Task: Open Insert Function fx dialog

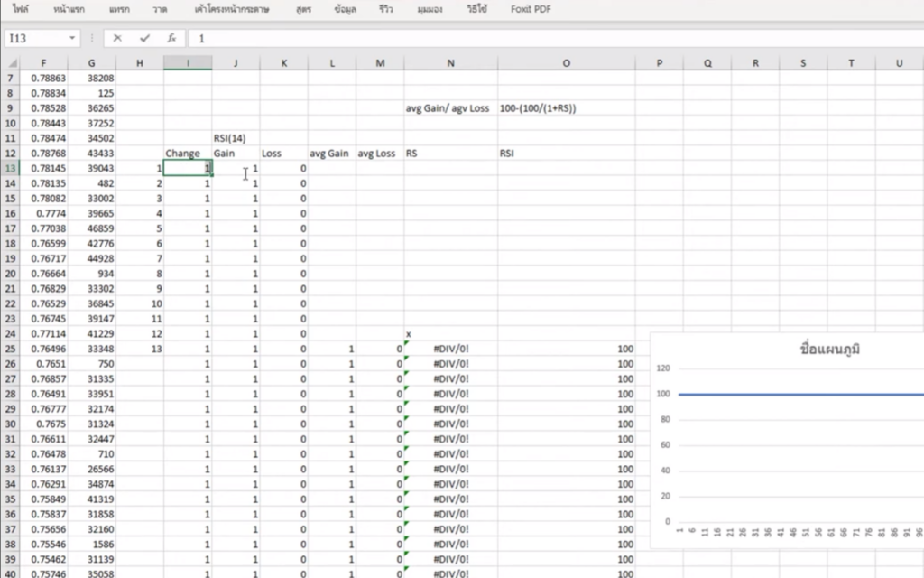Action: pos(171,38)
